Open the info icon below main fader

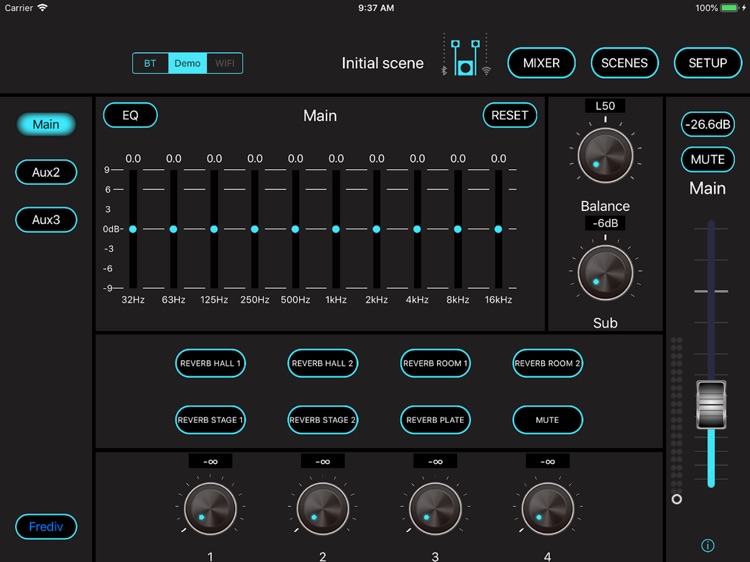coord(707,545)
